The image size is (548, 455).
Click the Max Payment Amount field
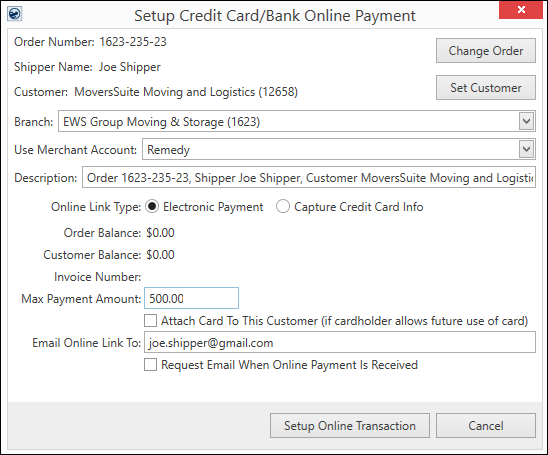point(192,298)
